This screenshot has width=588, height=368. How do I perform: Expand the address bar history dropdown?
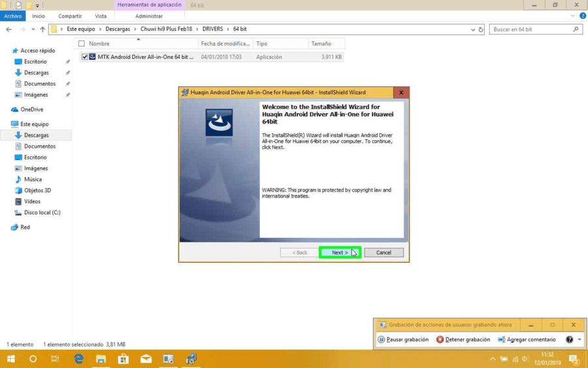[x=472, y=29]
